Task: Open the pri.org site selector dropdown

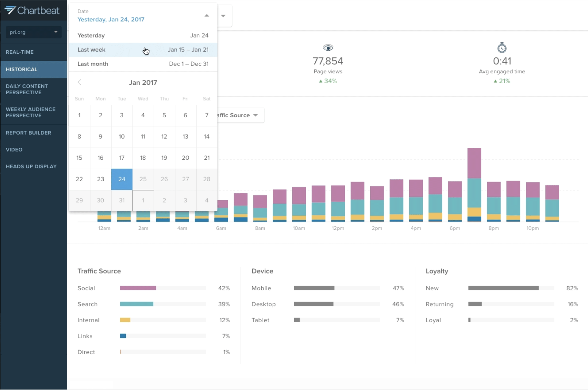Action: [33, 32]
